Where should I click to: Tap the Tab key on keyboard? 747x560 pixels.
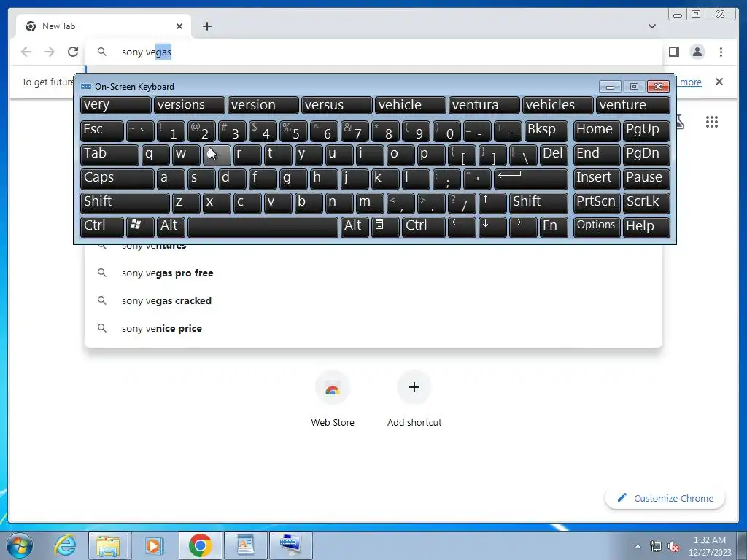109,155
